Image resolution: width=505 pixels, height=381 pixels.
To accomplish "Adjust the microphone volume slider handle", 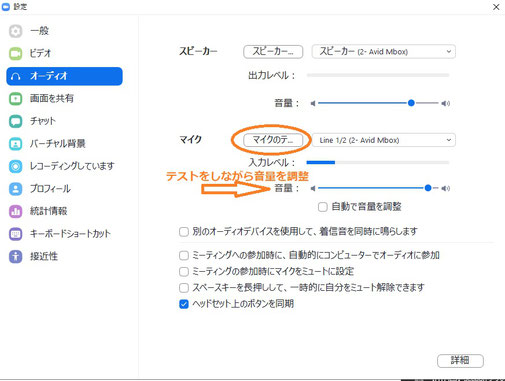I will tap(428, 188).
